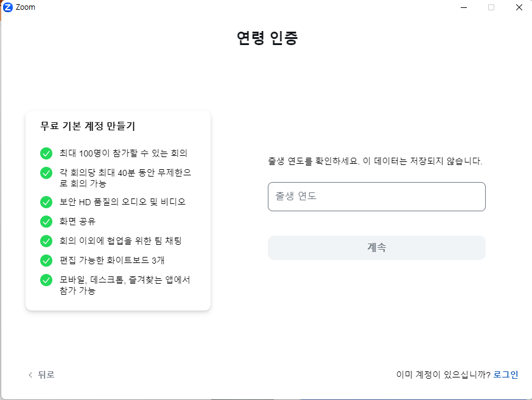Click the checkmark next to 팀 채팅 feature
The image size is (532, 400).
point(46,240)
